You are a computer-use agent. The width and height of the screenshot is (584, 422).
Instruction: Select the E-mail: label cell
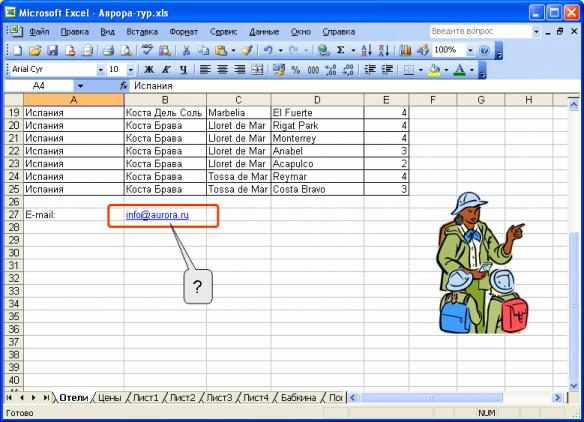point(74,215)
